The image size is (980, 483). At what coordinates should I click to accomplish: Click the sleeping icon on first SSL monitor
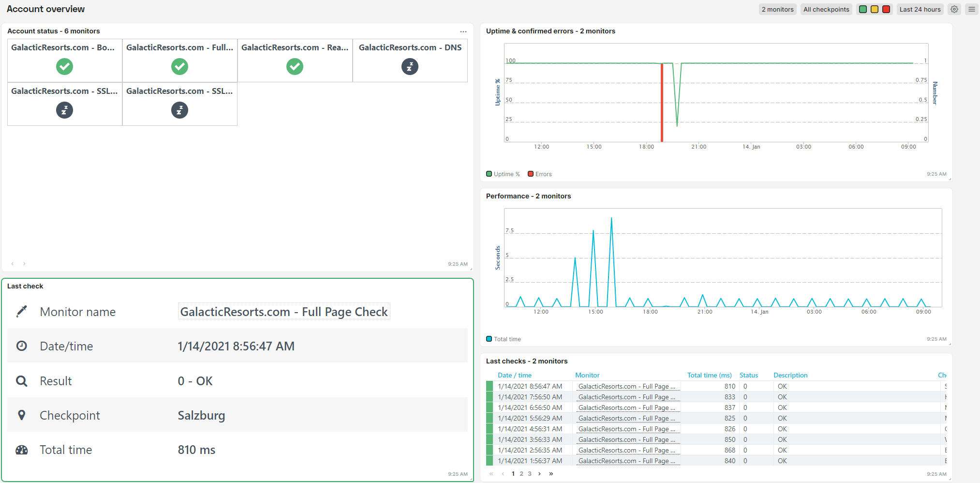pyautogui.click(x=64, y=110)
